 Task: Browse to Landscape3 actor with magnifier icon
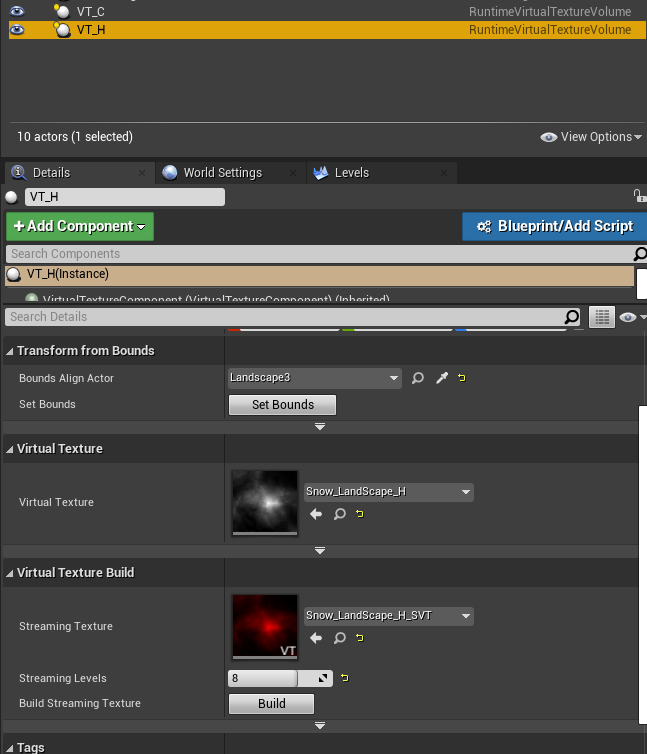418,378
